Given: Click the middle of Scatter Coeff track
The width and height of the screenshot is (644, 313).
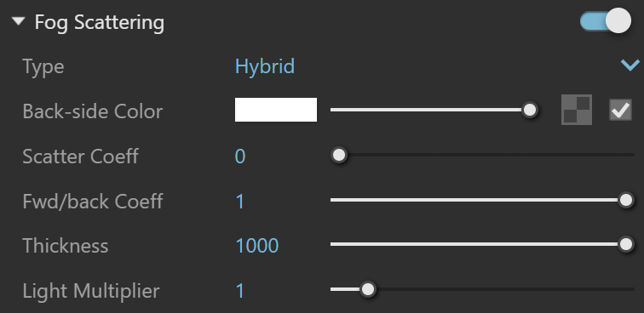Looking at the screenshot, I should click(483, 155).
